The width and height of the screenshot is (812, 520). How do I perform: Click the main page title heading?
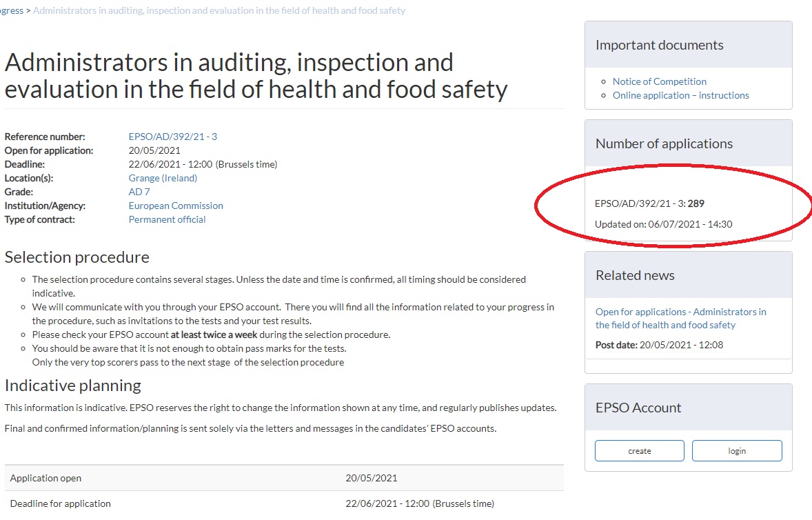pyautogui.click(x=256, y=76)
